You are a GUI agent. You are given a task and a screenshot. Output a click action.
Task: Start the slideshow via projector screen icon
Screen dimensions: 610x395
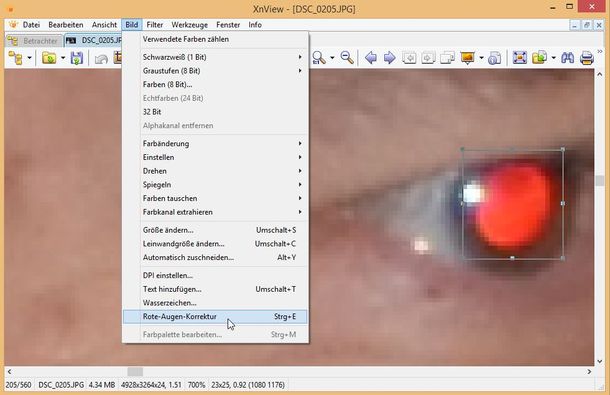coord(467,58)
